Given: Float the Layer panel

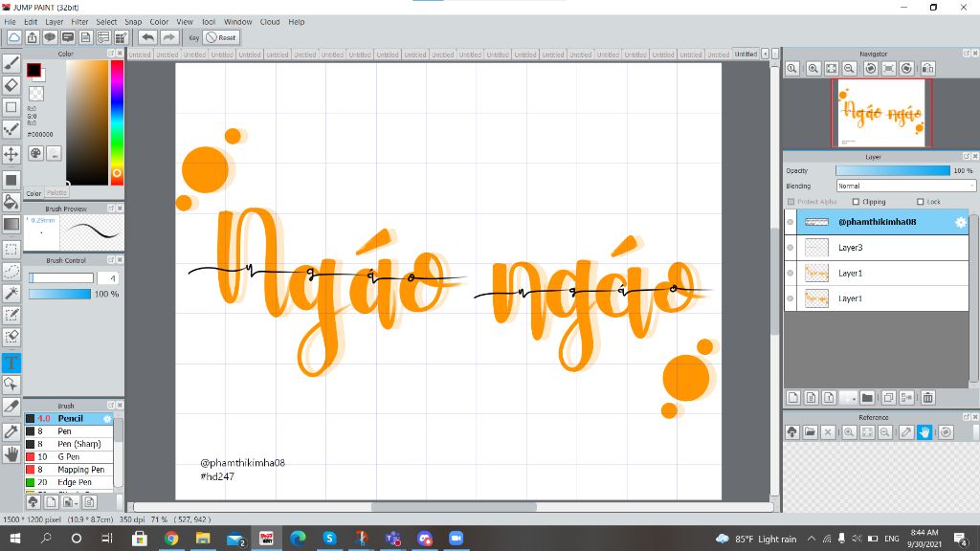Looking at the screenshot, I should tap(967, 157).
